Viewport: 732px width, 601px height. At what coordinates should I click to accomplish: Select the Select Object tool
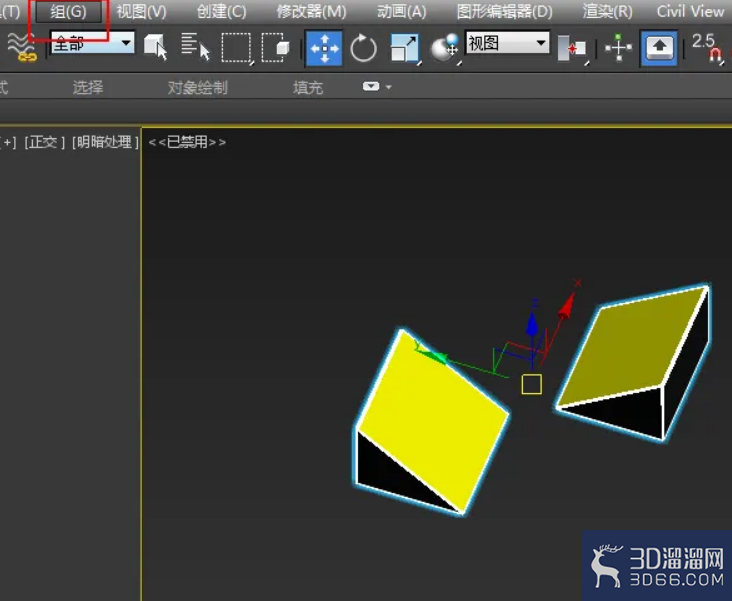[155, 47]
